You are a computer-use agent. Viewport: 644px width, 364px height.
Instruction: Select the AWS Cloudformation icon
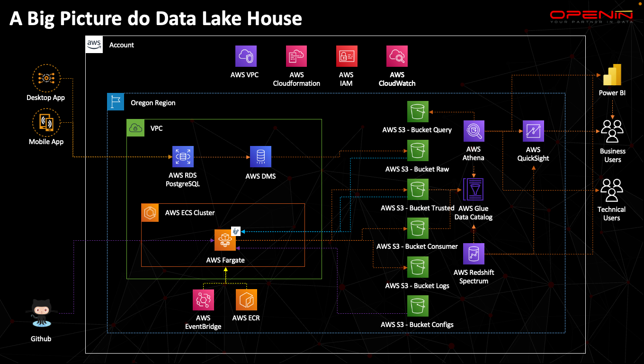[x=296, y=56]
